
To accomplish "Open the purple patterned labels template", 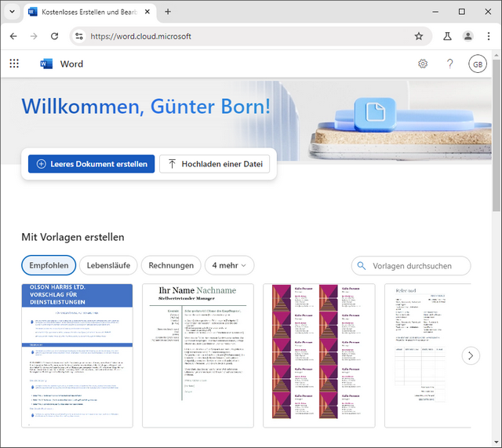I will pos(319,355).
